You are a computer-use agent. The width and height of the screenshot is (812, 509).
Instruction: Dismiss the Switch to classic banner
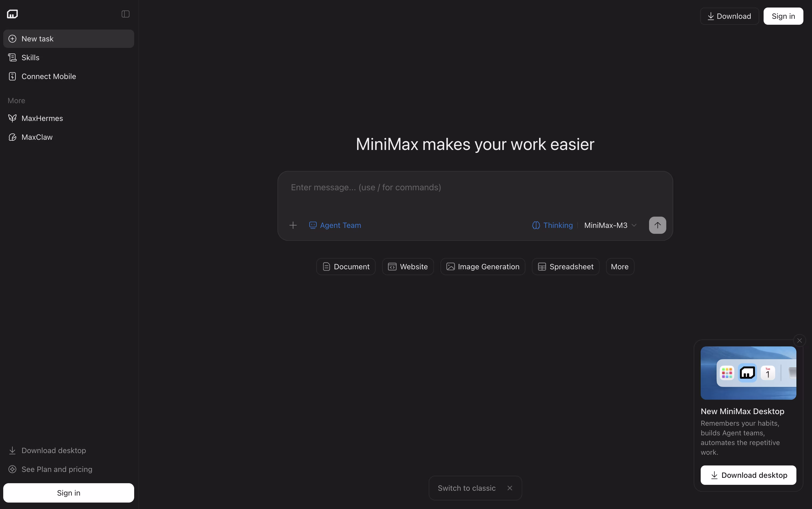(x=510, y=488)
